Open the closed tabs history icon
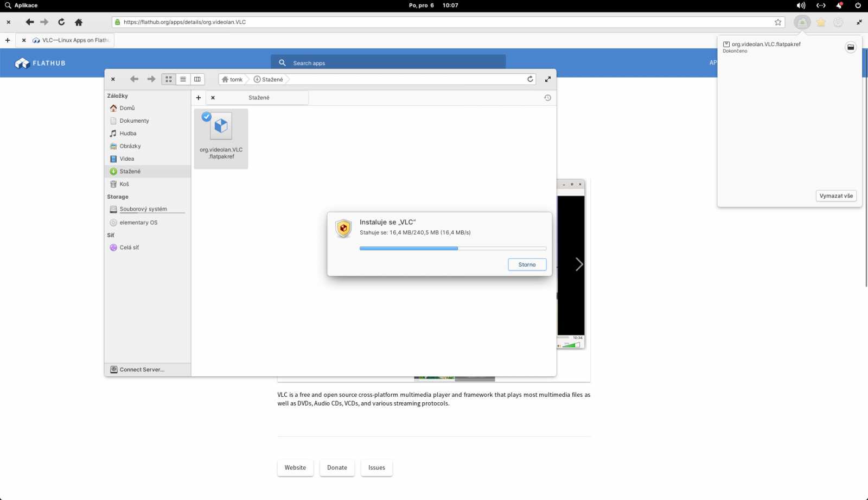The image size is (868, 500). point(547,98)
